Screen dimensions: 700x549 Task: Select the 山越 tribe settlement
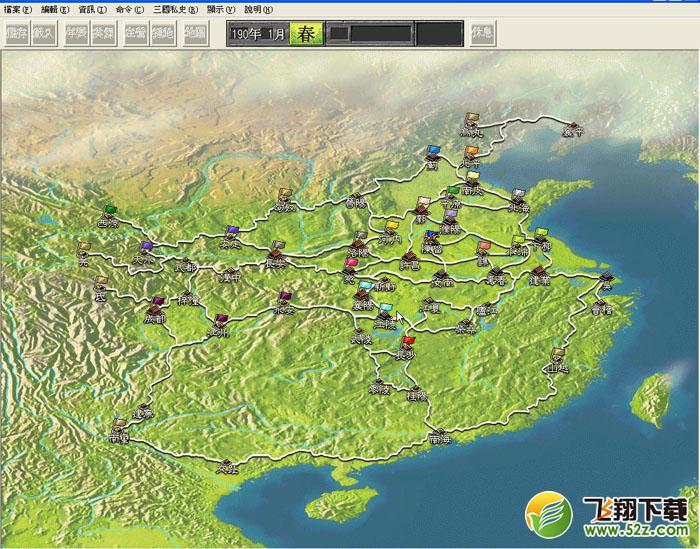pos(556,361)
